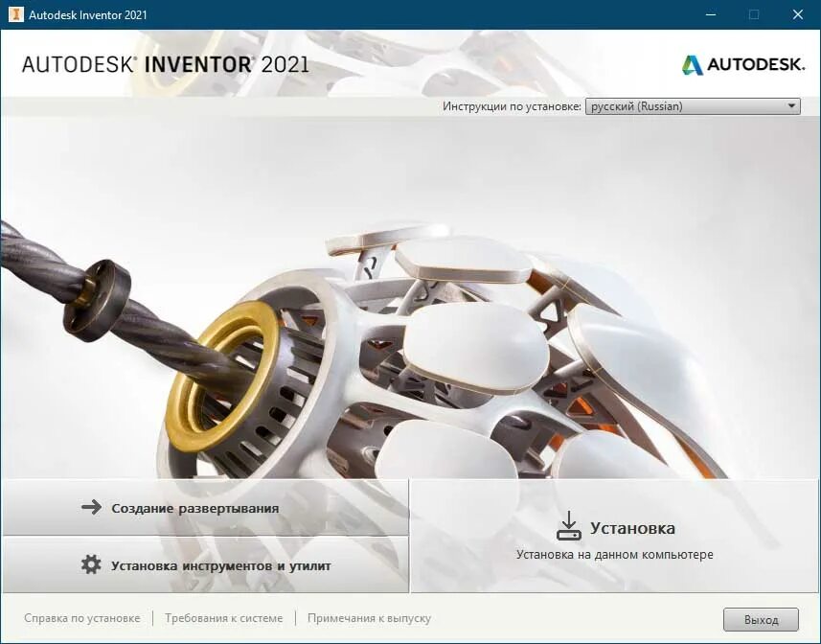The width and height of the screenshot is (821, 644).
Task: Click text Установка на данном компьютере
Action: [615, 555]
